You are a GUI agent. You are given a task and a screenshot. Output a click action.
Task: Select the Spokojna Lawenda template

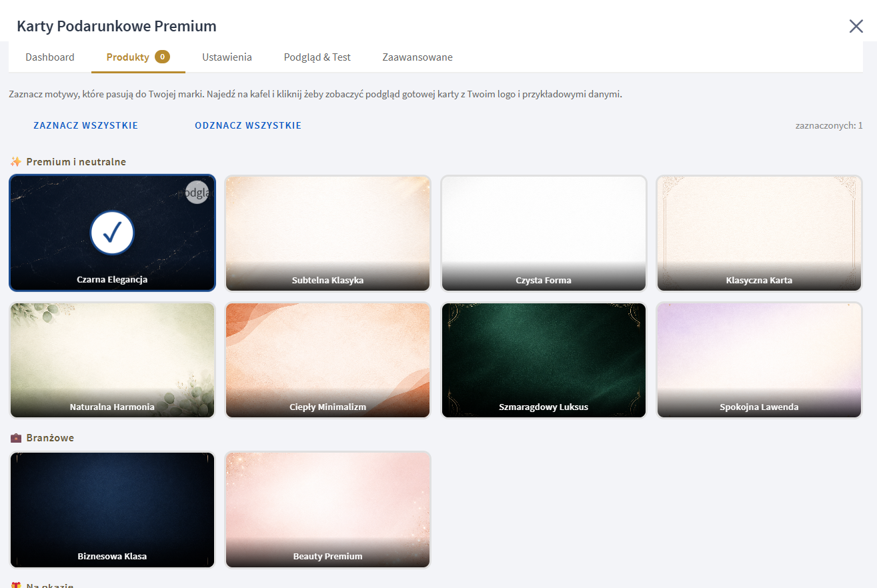click(759, 360)
